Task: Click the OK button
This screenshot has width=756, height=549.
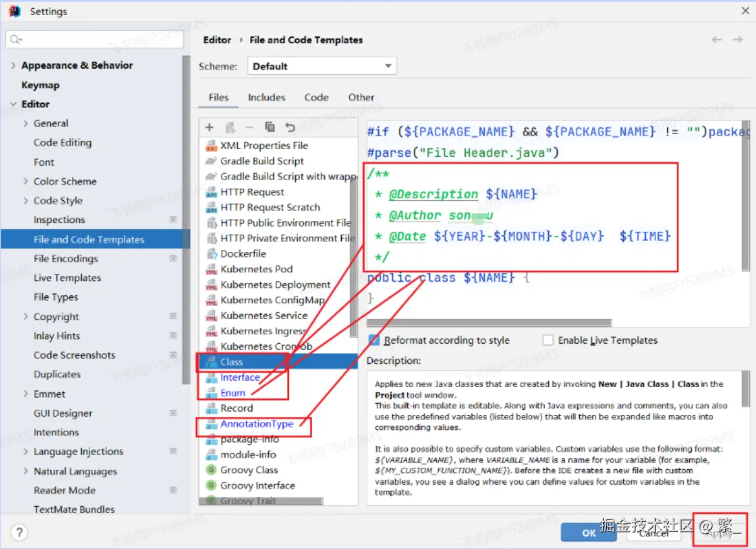Action: click(589, 533)
